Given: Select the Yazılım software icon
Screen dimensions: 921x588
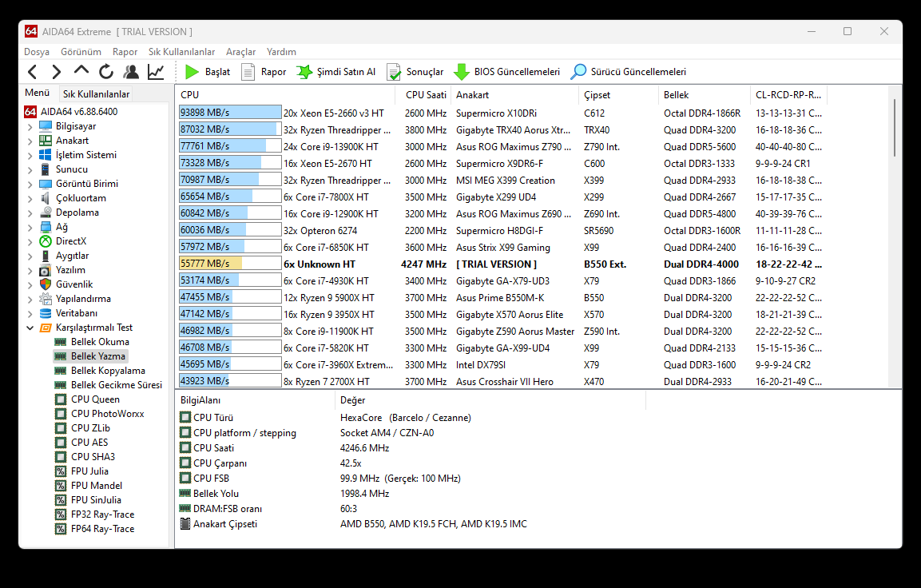Looking at the screenshot, I should [x=46, y=270].
